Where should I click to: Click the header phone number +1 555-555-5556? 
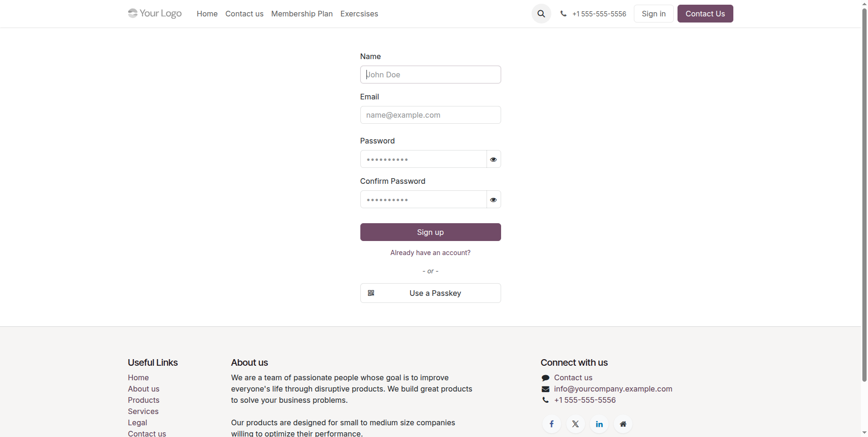[x=599, y=14]
